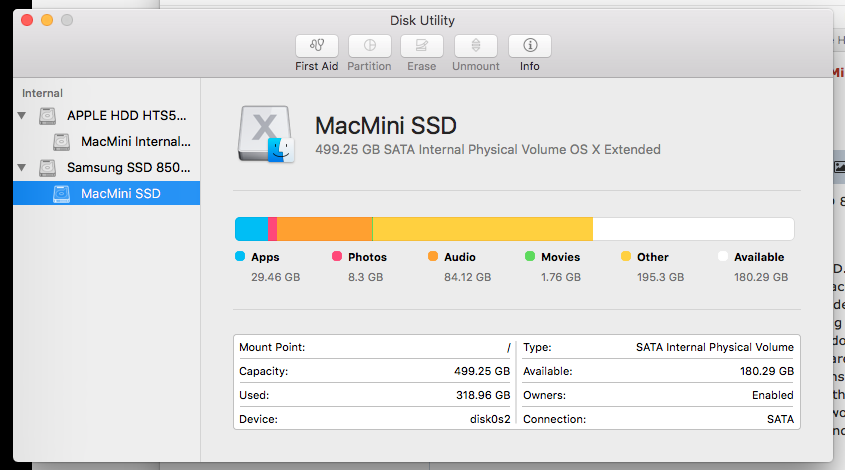845x470 pixels.
Task: Collapse the APPLE HDD disclosure triangle
Action: [x=22, y=115]
